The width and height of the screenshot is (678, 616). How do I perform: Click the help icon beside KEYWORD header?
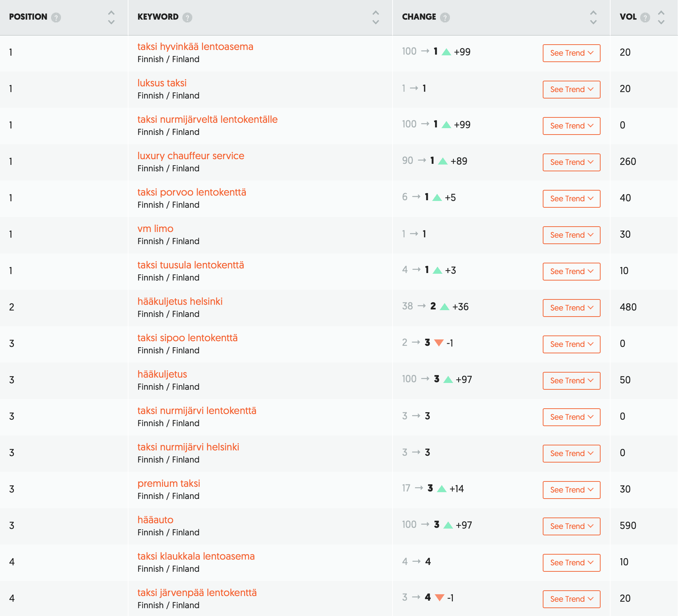tap(187, 17)
